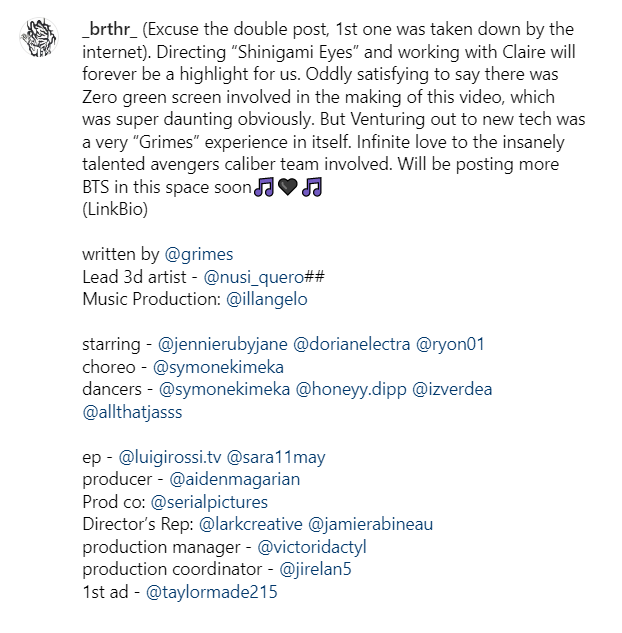Open the @ryon01 profile link
Image resolution: width=622 pixels, height=633 pixels.
tap(450, 344)
